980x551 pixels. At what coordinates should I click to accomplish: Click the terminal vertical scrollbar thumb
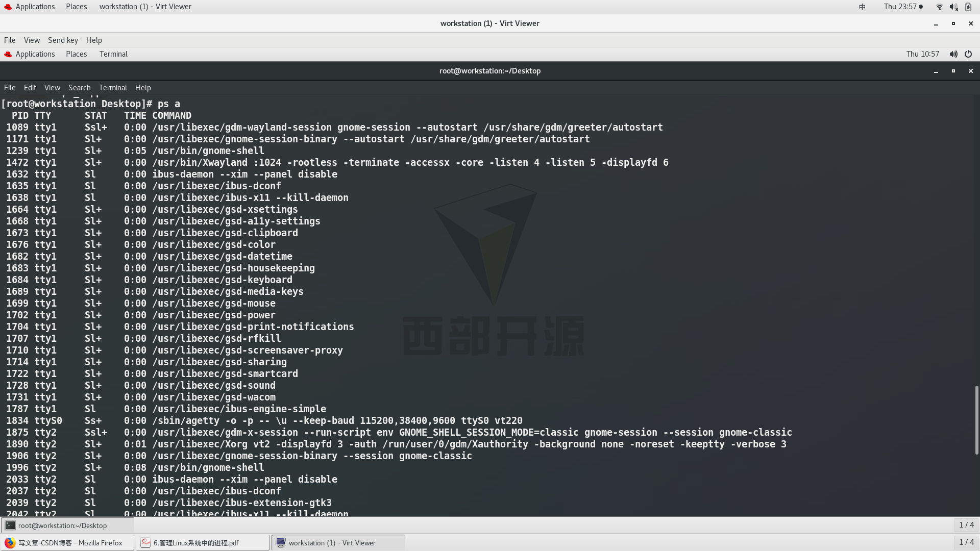(x=976, y=419)
